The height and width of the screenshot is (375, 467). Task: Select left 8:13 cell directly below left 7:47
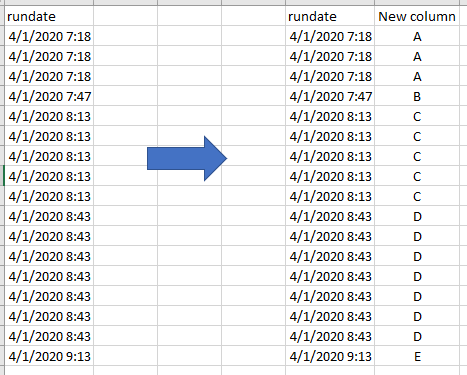(49, 116)
